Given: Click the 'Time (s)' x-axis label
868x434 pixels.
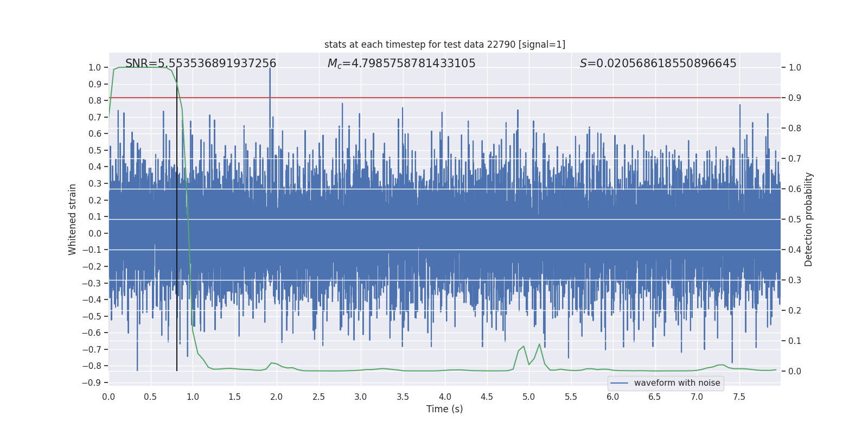Looking at the screenshot, I should [444, 409].
